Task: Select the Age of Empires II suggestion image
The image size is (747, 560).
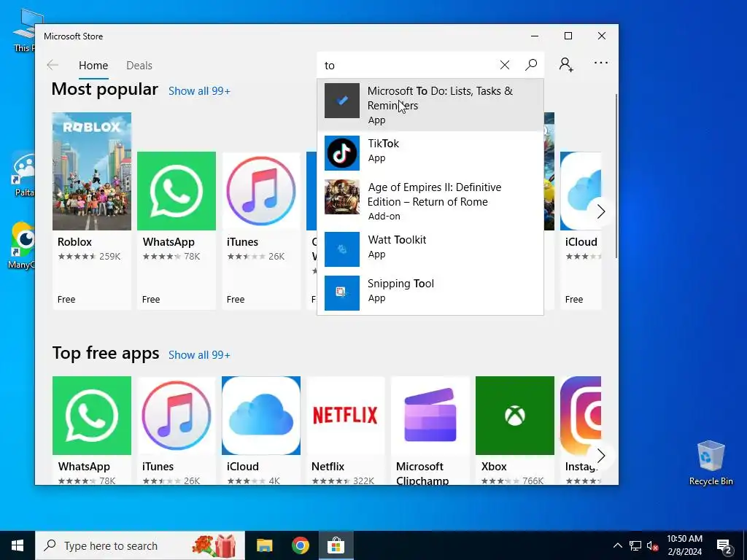Action: point(342,197)
